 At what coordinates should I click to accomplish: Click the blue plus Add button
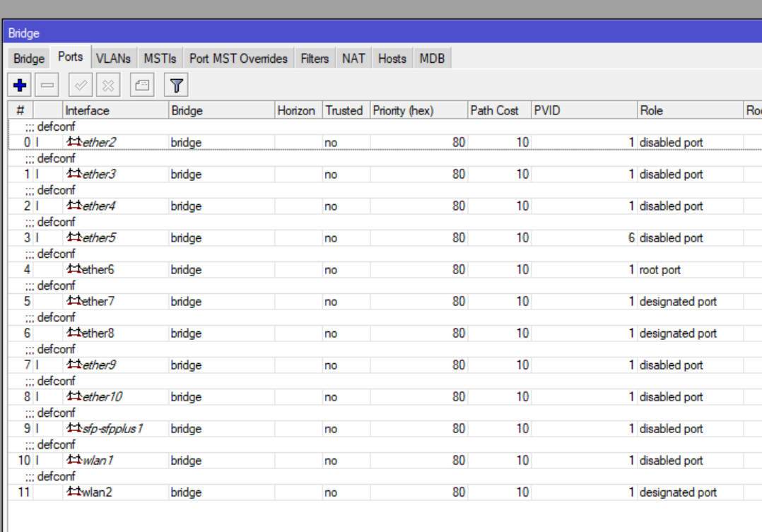[20, 85]
